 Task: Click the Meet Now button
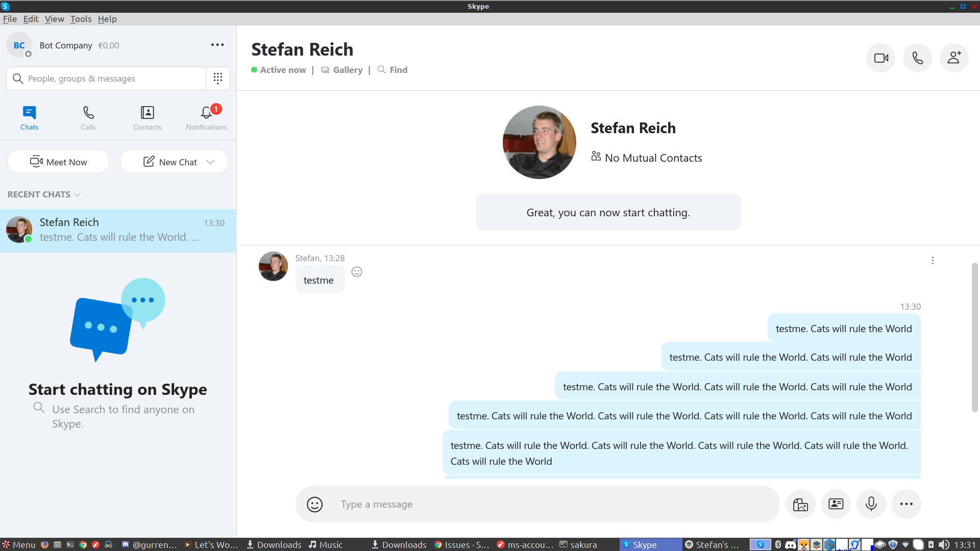click(x=58, y=162)
